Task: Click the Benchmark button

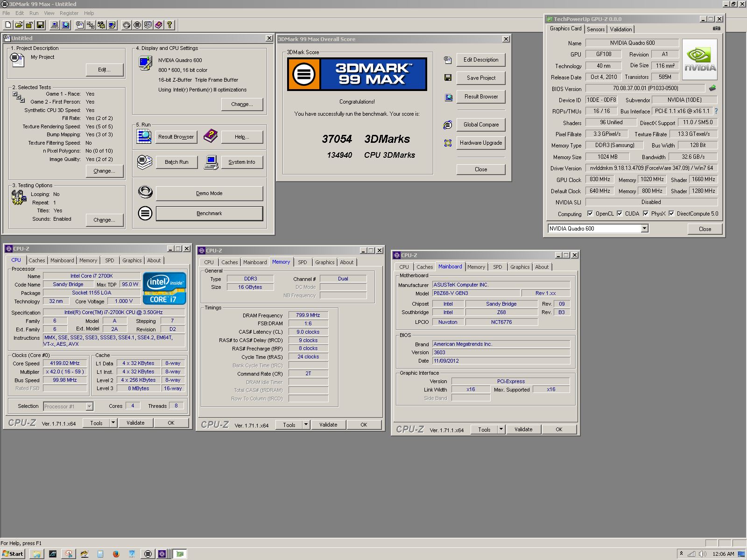Action: coord(209,213)
